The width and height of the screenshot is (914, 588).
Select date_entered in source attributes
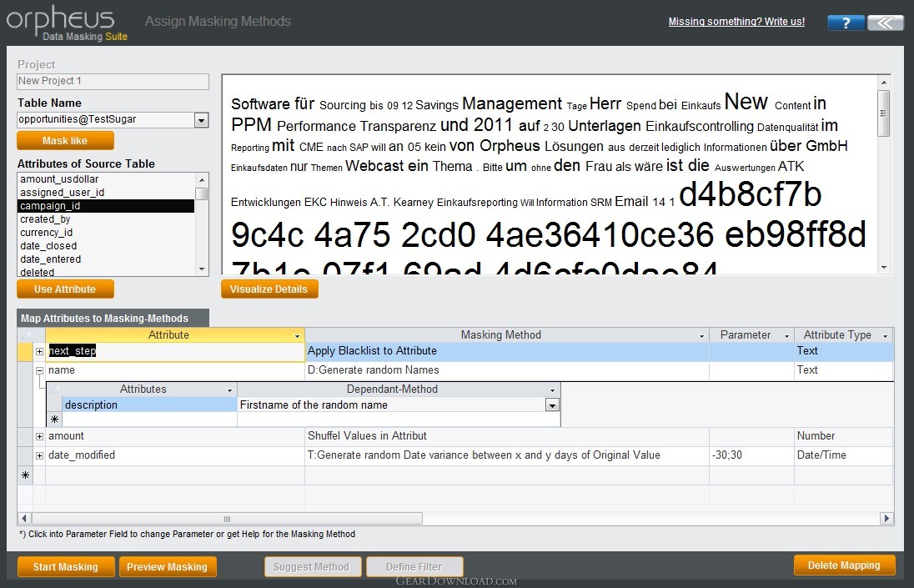tap(106, 259)
